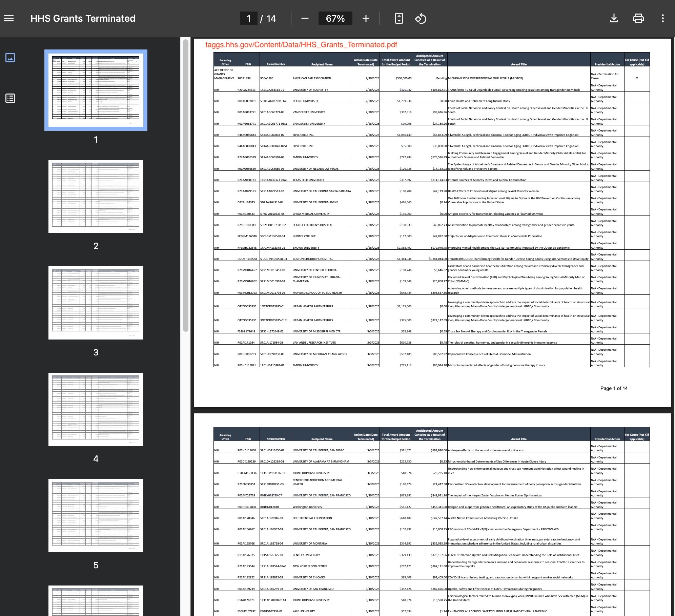The image size is (675, 616).
Task: Select the highlighted page 1 thumbnail
Action: [x=96, y=90]
